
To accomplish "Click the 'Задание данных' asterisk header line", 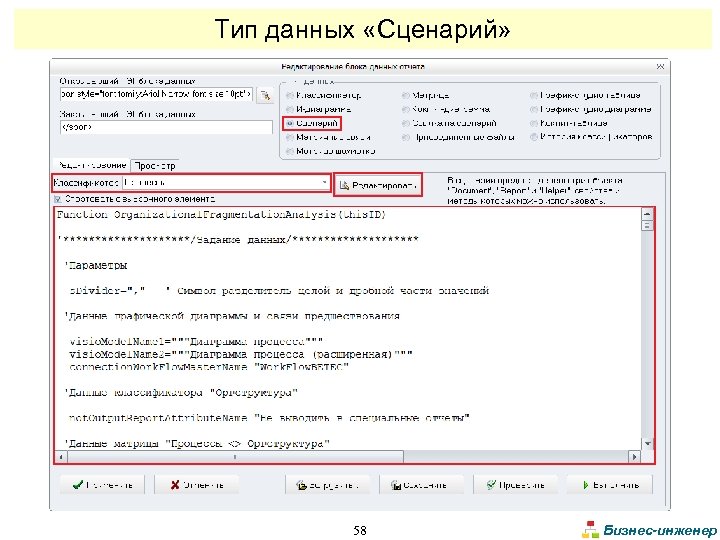I will click(x=238, y=240).
